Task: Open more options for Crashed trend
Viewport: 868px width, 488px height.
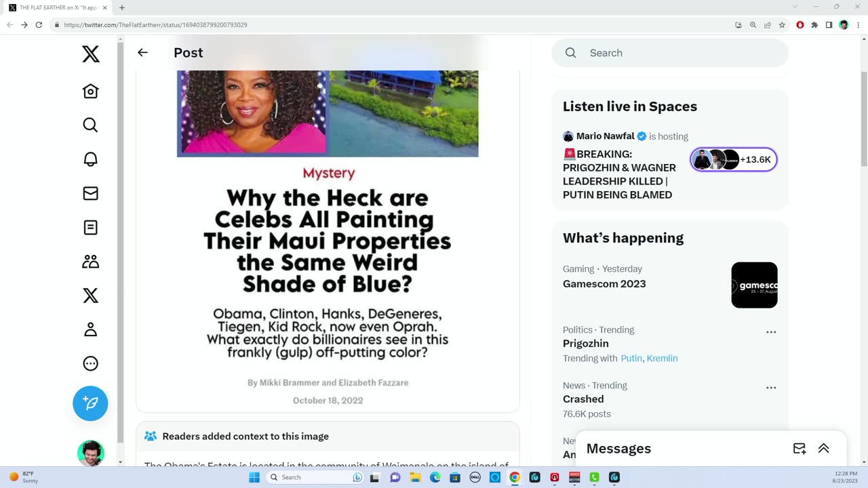Action: [x=770, y=388]
